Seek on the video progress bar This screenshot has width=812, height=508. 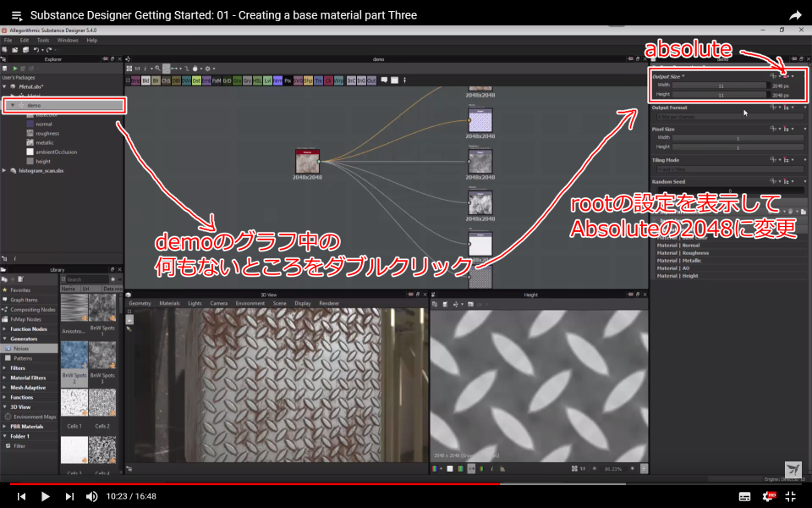pyautogui.click(x=406, y=484)
